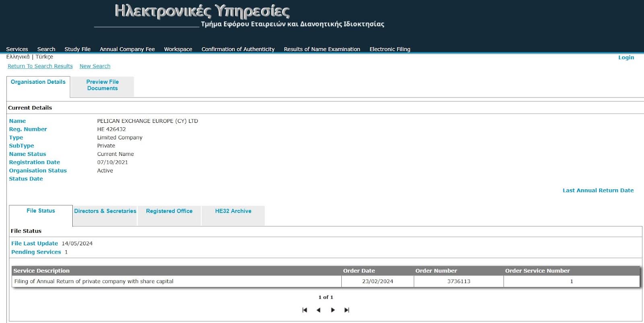The width and height of the screenshot is (644, 323).
Task: Open the Services menu
Action: (x=17, y=49)
